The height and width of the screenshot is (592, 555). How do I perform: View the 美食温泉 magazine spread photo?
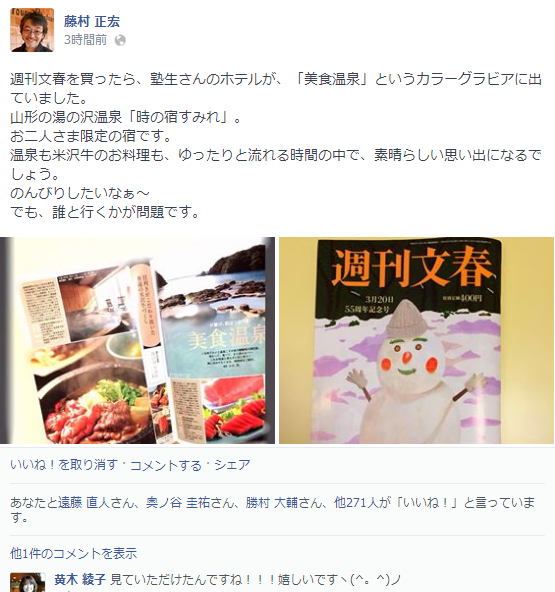pos(137,340)
